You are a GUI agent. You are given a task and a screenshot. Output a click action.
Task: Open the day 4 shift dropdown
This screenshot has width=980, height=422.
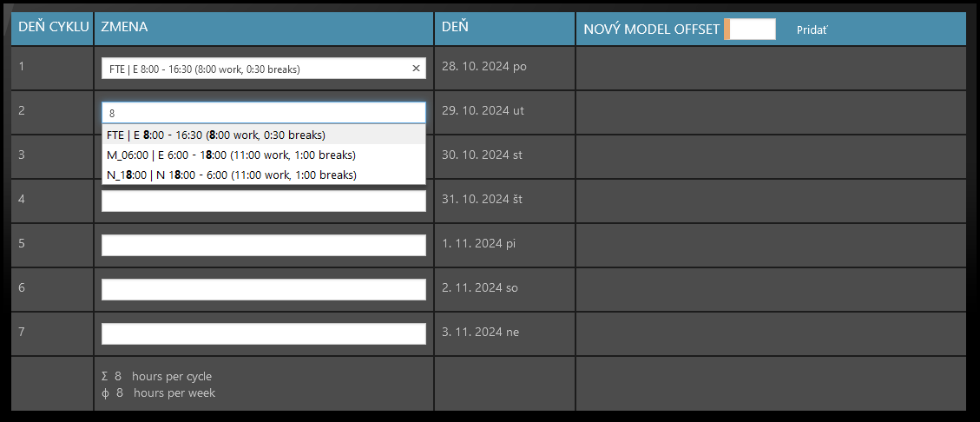click(263, 201)
